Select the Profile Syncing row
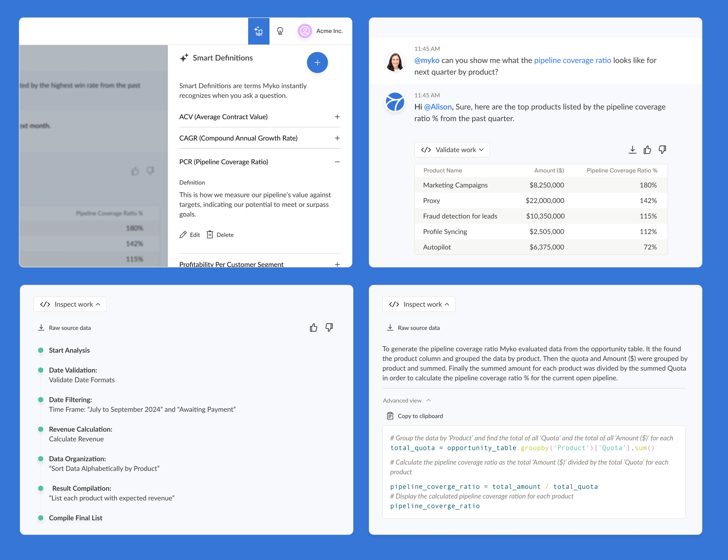Image resolution: width=728 pixels, height=560 pixels. pos(541,231)
